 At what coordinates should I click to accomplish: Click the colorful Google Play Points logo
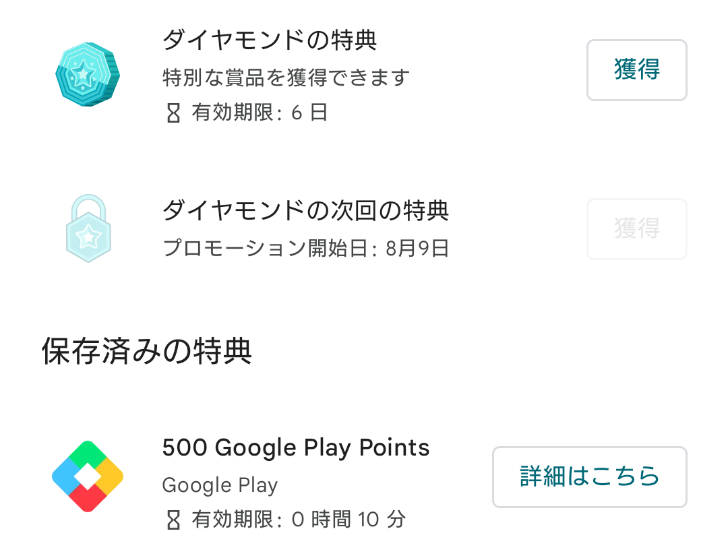[88, 476]
